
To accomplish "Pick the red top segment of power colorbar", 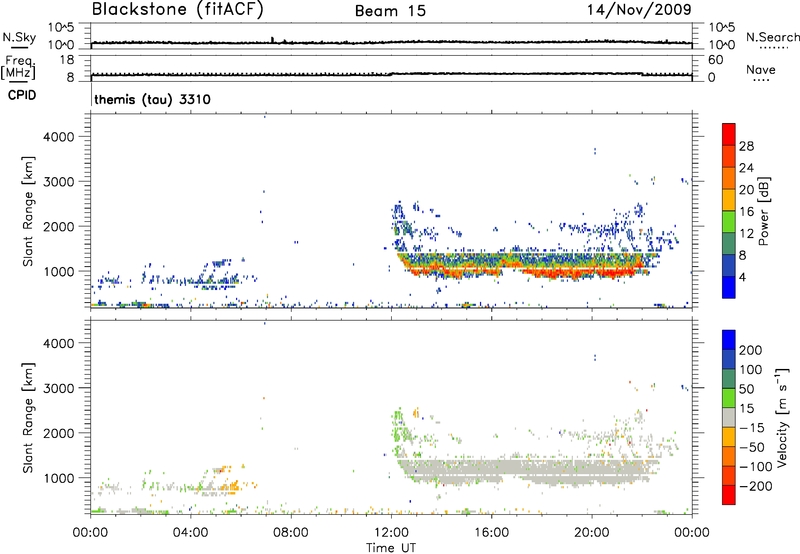I will point(729,134).
